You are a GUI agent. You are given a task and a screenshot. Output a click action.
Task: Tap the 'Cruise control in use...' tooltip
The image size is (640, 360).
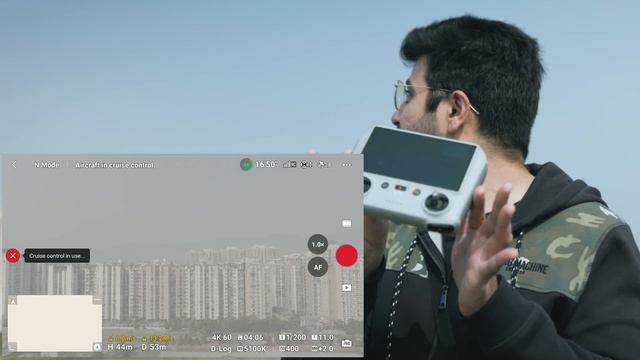click(x=57, y=256)
